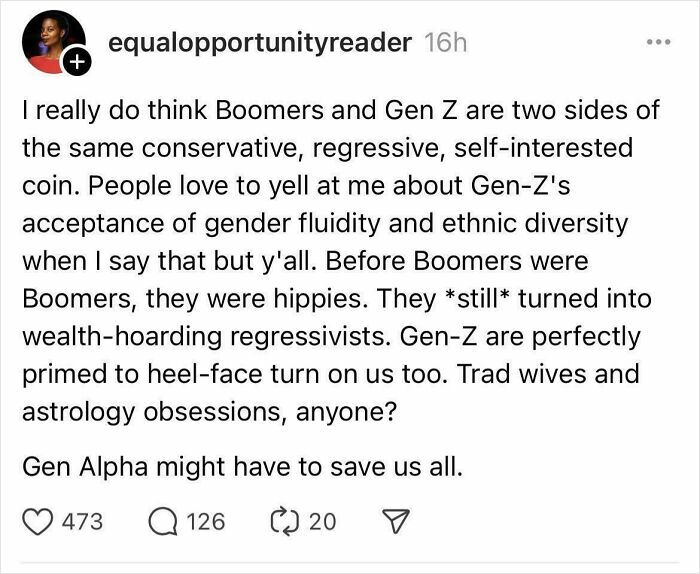Open the three-dot more options menu

click(658, 42)
